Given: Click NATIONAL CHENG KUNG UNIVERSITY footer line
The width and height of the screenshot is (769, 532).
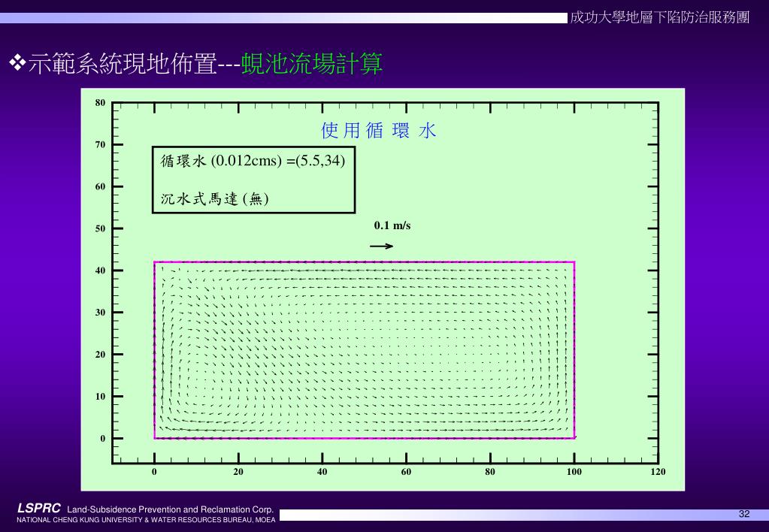Looking at the screenshot, I should (x=146, y=520).
